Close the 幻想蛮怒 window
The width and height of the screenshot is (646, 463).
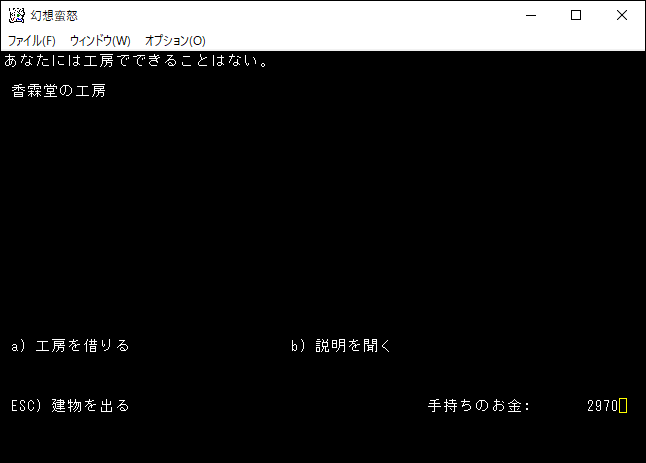click(x=622, y=15)
